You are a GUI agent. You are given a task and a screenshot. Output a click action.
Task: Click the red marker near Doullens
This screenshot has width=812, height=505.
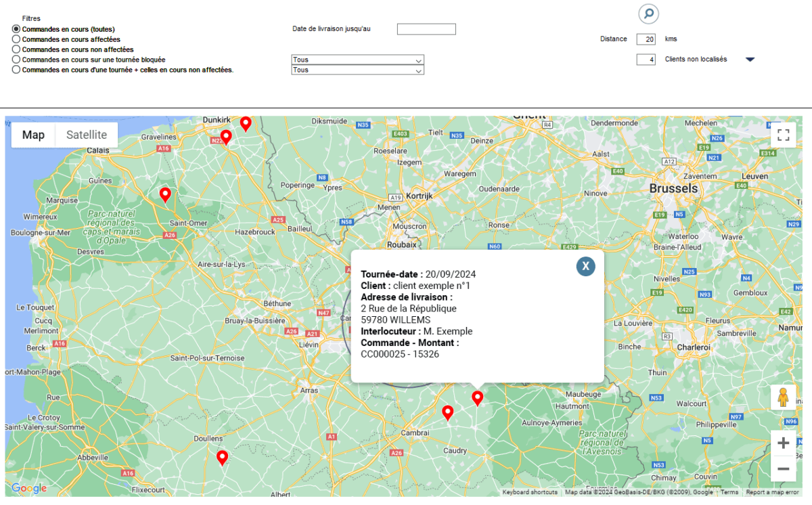click(x=222, y=458)
